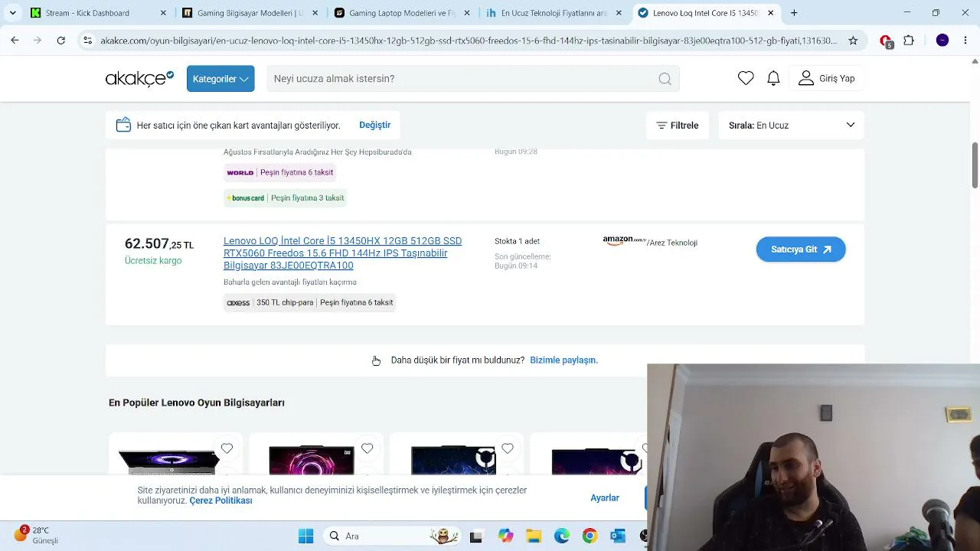Open cookie Ayarlar settings
The height and width of the screenshot is (551, 980).
point(605,497)
